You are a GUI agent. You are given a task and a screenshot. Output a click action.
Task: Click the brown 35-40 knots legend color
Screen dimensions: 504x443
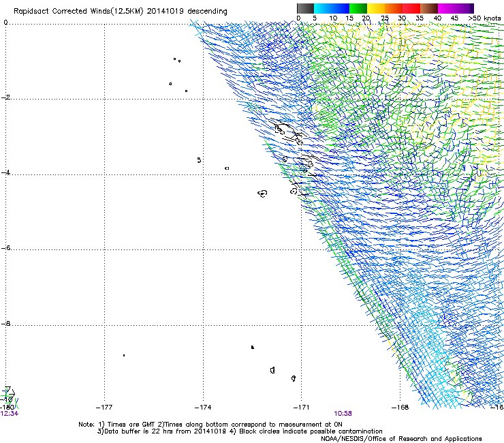429,8
